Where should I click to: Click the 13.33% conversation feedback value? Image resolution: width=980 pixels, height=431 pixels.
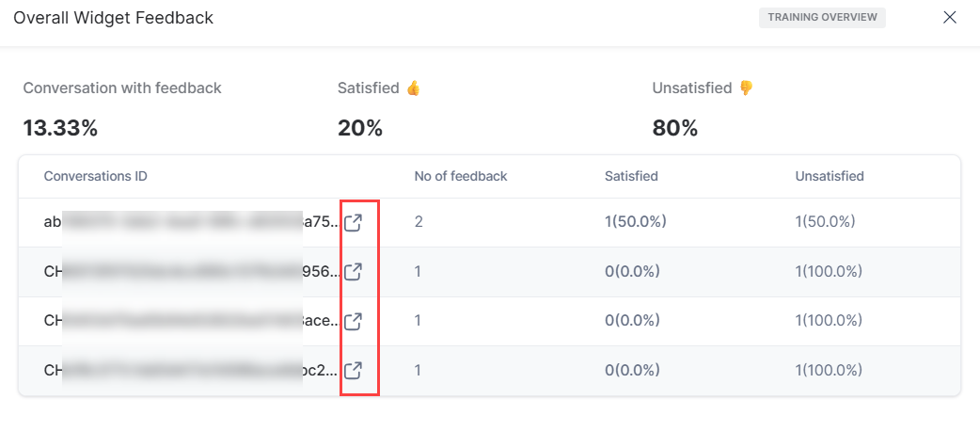click(60, 128)
